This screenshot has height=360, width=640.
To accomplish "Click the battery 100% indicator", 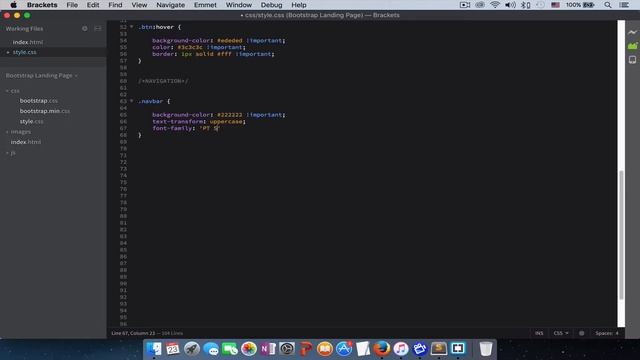I will [580, 5].
